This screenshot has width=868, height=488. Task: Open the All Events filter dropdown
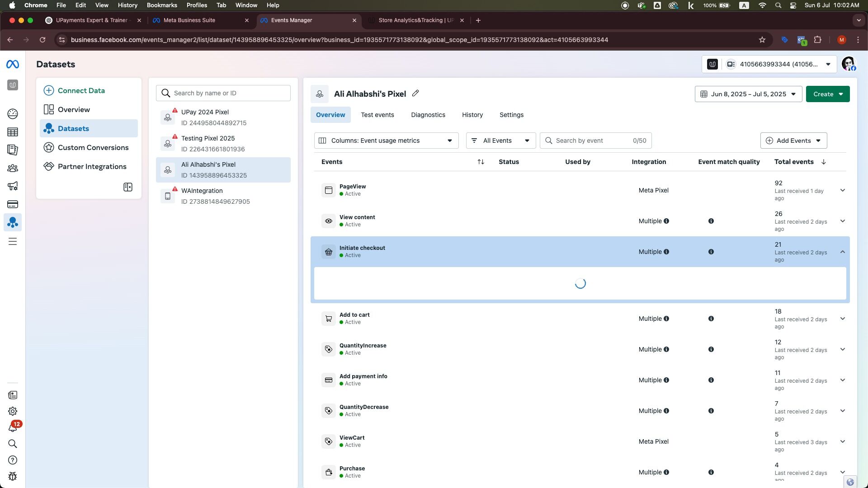[500, 141]
